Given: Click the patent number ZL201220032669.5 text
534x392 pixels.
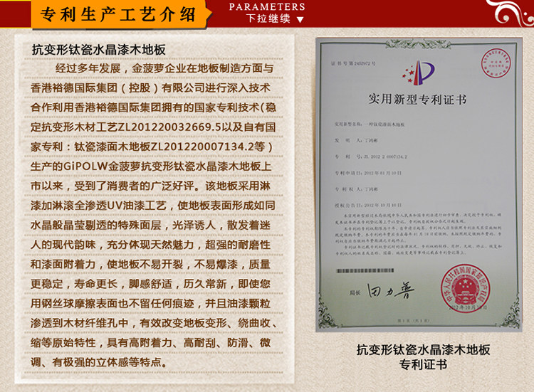Looking at the screenshot, I should [169, 127].
